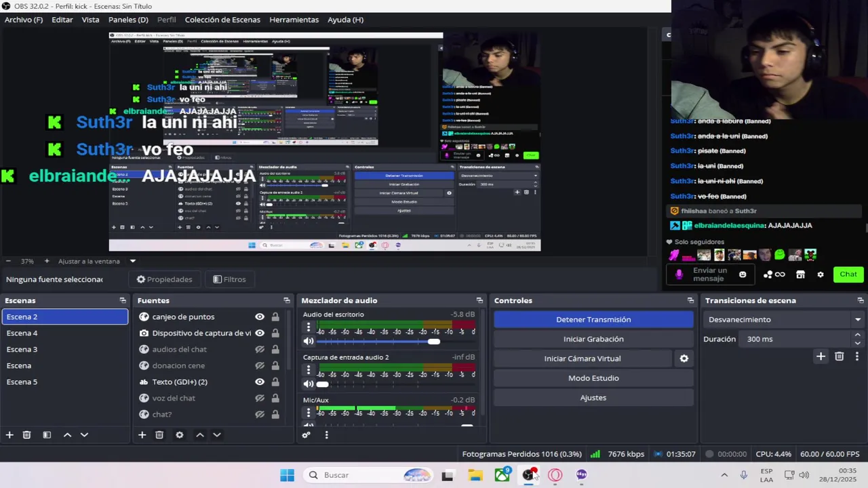
Task: Zoom out the preview with the minus
Action: coord(8,261)
